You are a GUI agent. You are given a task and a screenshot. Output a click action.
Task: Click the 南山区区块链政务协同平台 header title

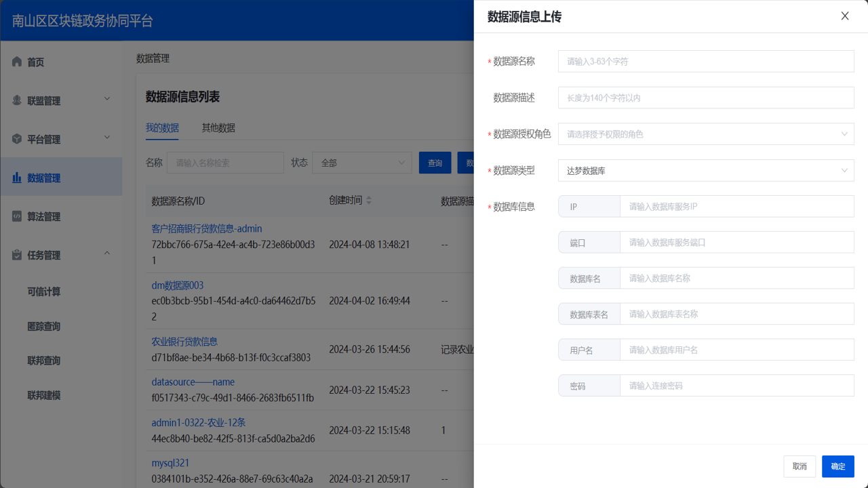click(x=83, y=20)
